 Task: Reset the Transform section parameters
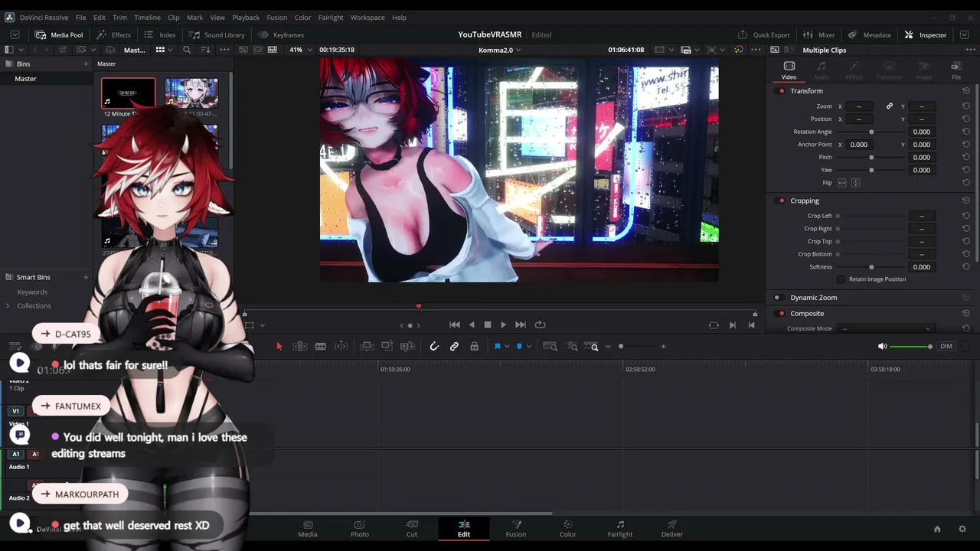tap(966, 91)
